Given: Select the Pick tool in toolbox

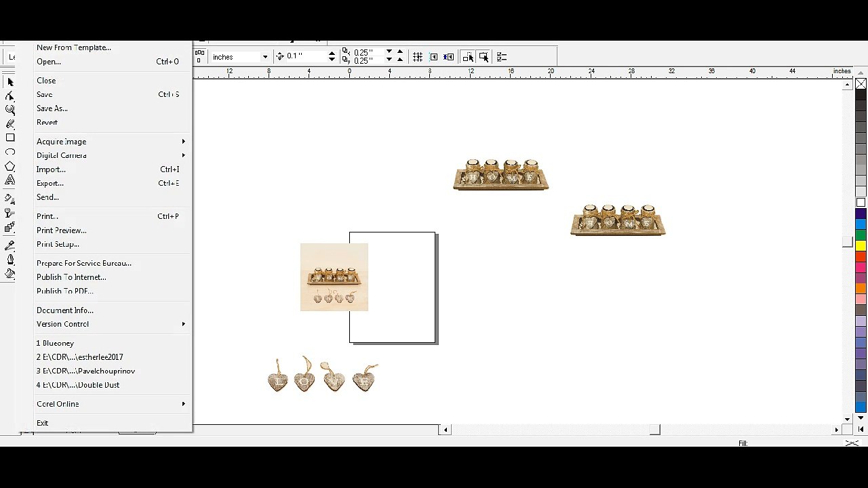Looking at the screenshot, I should 10,82.
